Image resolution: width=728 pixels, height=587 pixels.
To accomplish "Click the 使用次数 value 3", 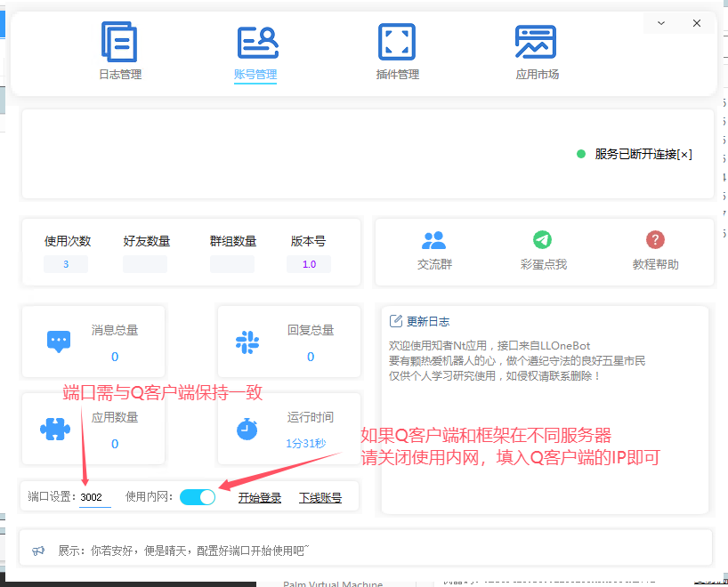I will coord(66,264).
